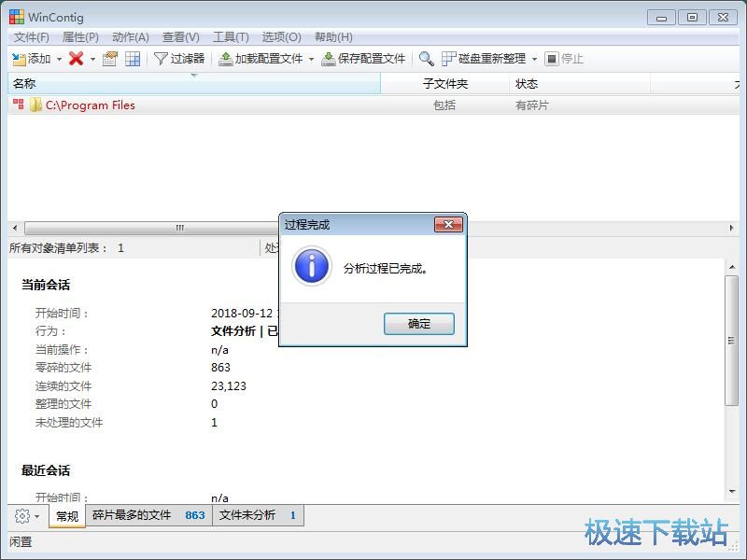The height and width of the screenshot is (560, 747).
Task: Click the fragmented status icon beside C:\Program Files
Action: [19, 105]
